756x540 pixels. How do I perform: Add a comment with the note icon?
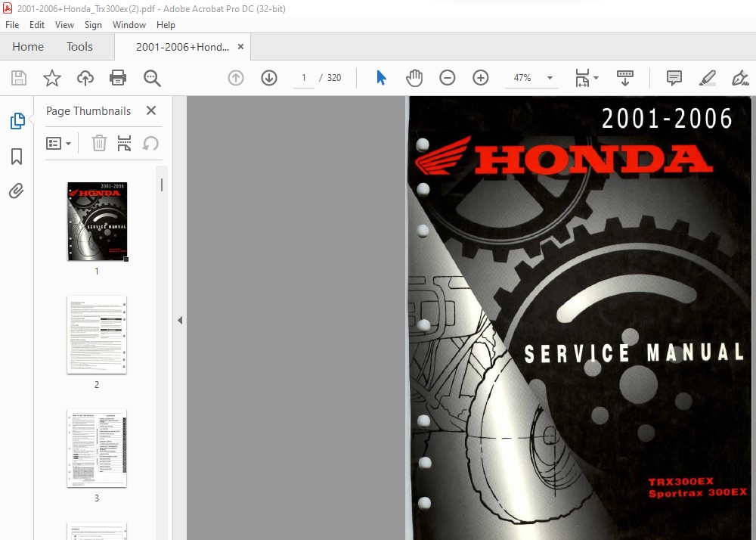tap(674, 78)
